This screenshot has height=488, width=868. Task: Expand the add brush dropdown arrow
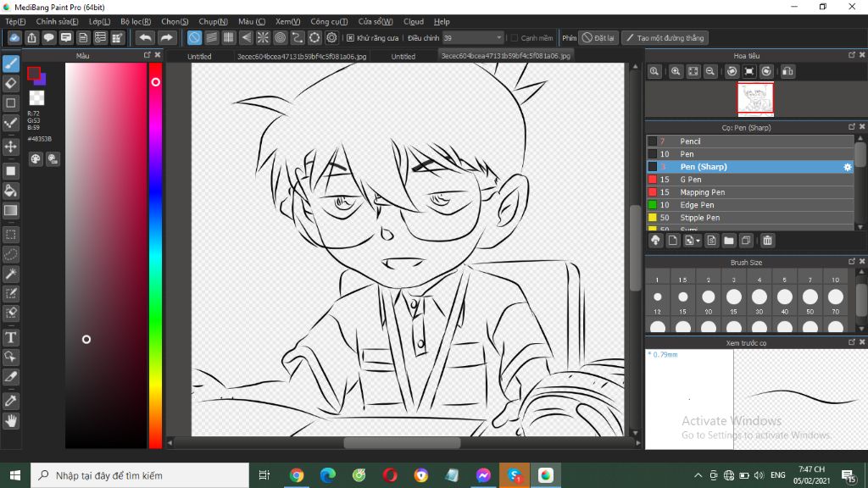698,241
